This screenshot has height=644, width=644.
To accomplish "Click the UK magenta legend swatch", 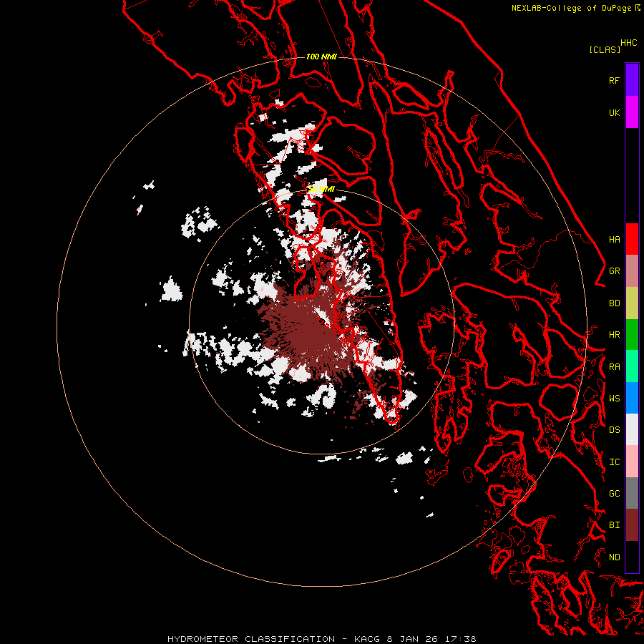I will pyautogui.click(x=632, y=112).
